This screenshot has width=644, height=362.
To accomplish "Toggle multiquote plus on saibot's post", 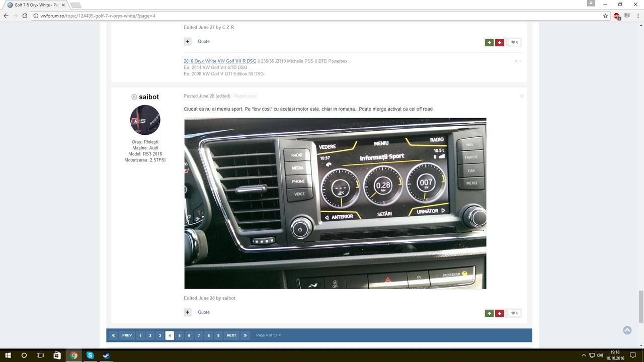I will (x=188, y=312).
